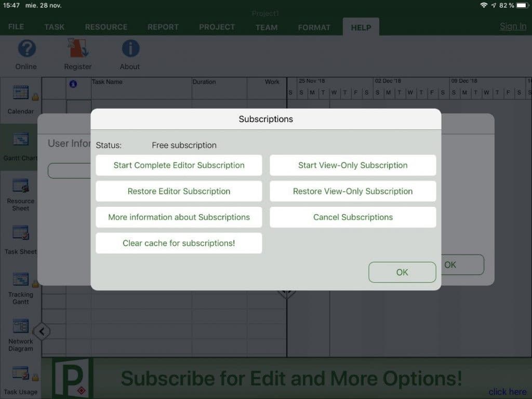Tap the Subscribe for Edit banner
This screenshot has width=532, height=399.
[x=292, y=378]
